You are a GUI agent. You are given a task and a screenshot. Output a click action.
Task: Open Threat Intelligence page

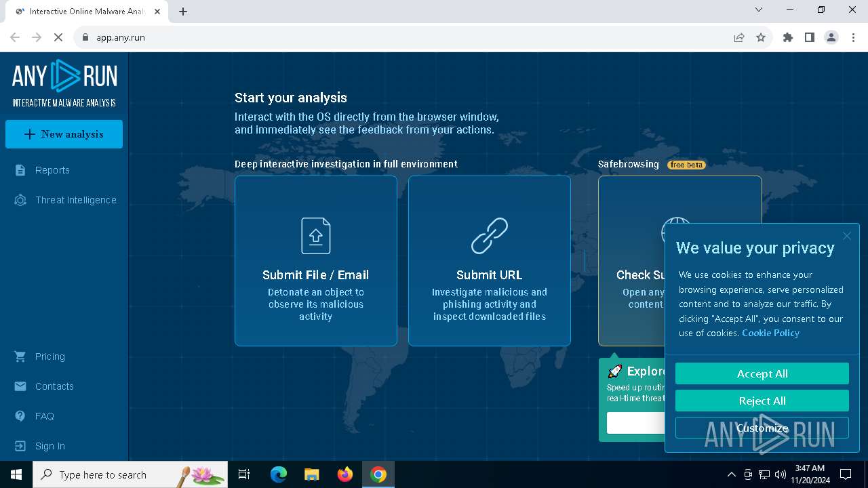click(75, 200)
